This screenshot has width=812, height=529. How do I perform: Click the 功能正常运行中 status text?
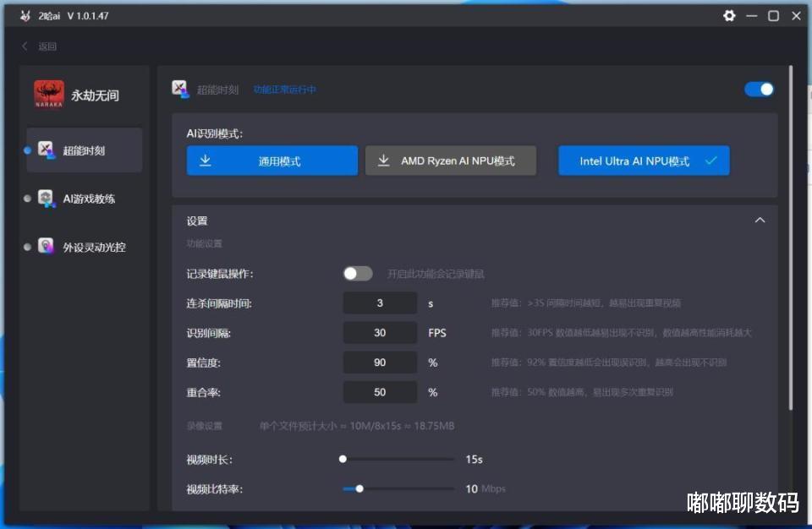point(284,90)
